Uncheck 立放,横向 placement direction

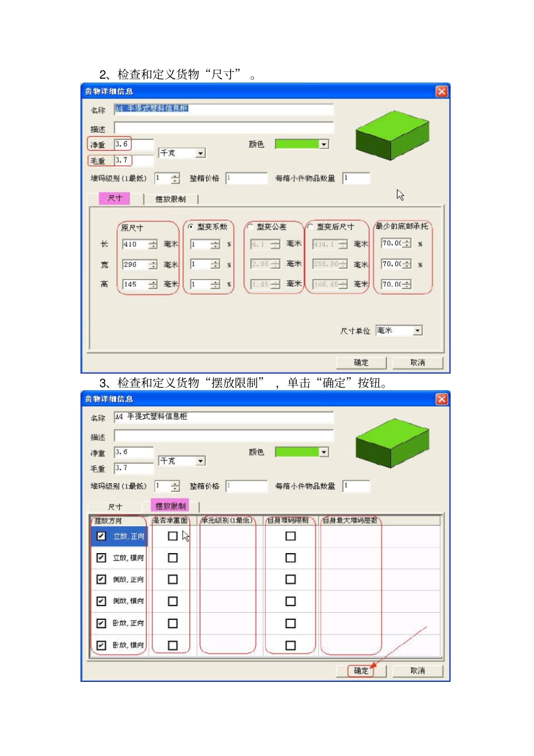(101, 558)
